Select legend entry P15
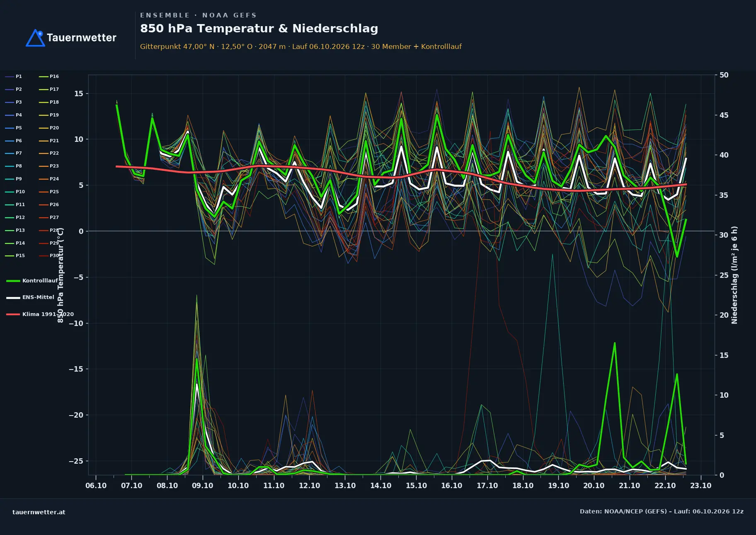The height and width of the screenshot is (535, 756). [15, 255]
